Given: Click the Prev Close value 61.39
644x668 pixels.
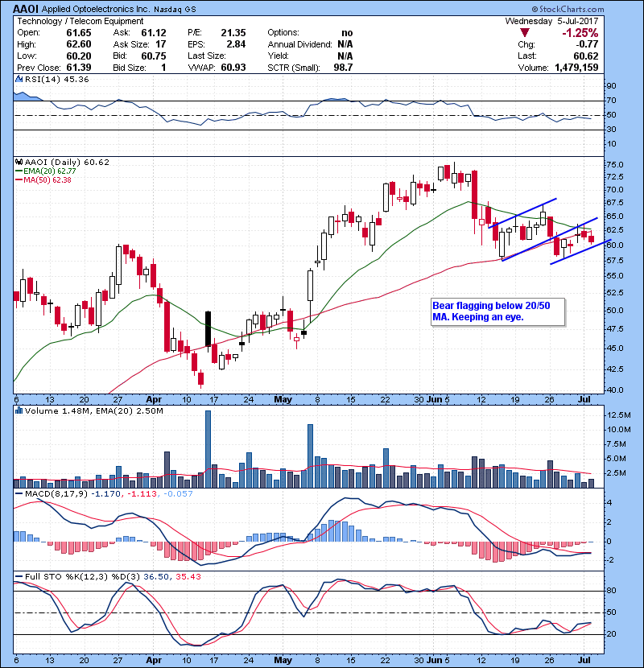Looking at the screenshot, I should (x=78, y=68).
